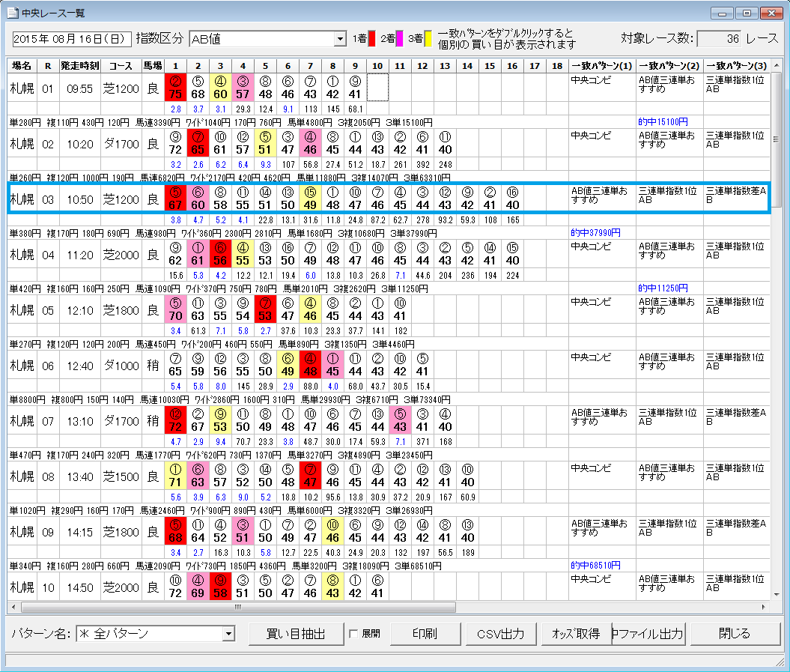Click the 一致パターン(3) column header
The width and height of the screenshot is (790, 672).
point(737,65)
